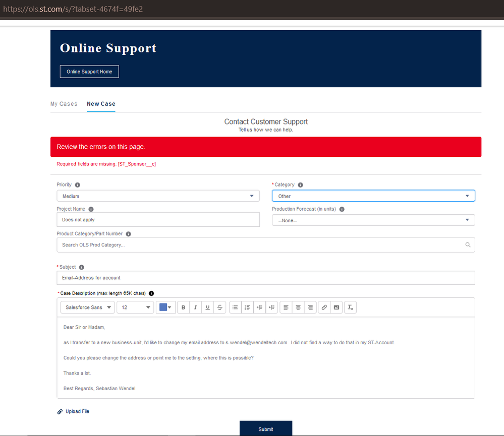504x436 pixels.
Task: Click the 'Thanks a lot.' line
Action: (x=77, y=373)
